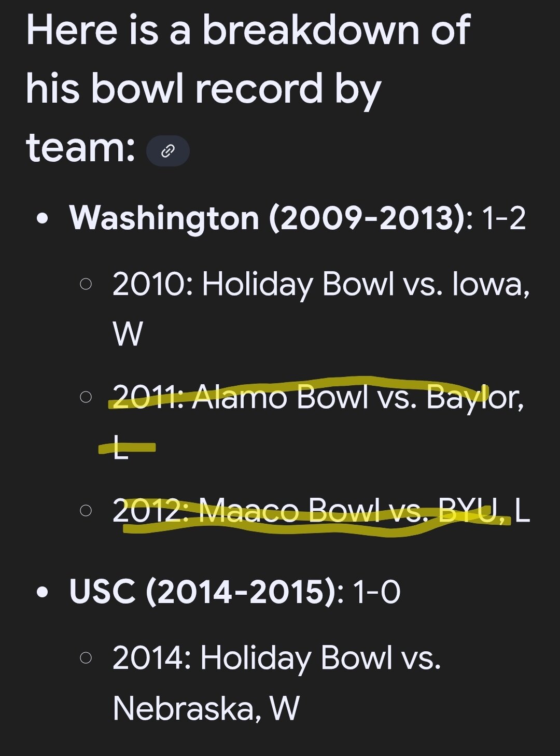The image size is (560, 756).
Task: Click the hollow bullet beside the 2014 entry
Action: tap(86, 657)
